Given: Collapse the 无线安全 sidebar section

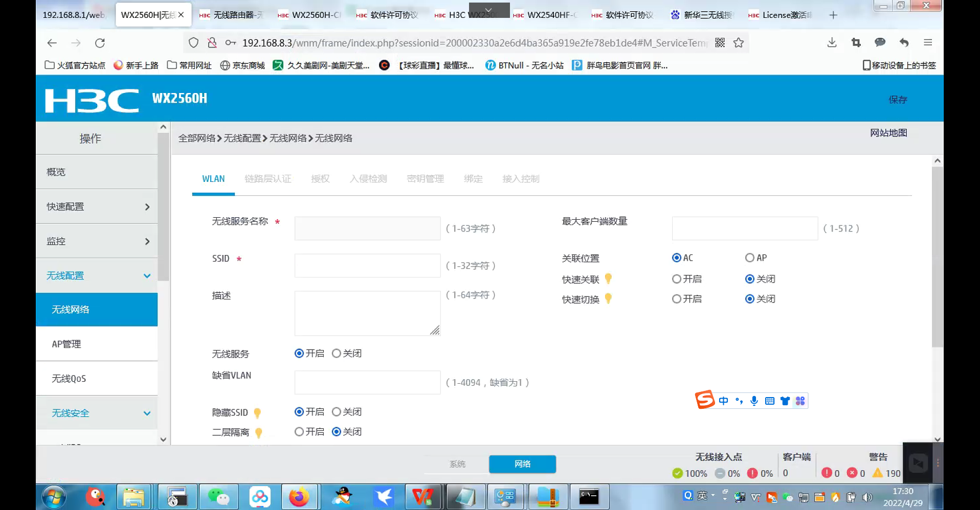Looking at the screenshot, I should click(x=97, y=413).
